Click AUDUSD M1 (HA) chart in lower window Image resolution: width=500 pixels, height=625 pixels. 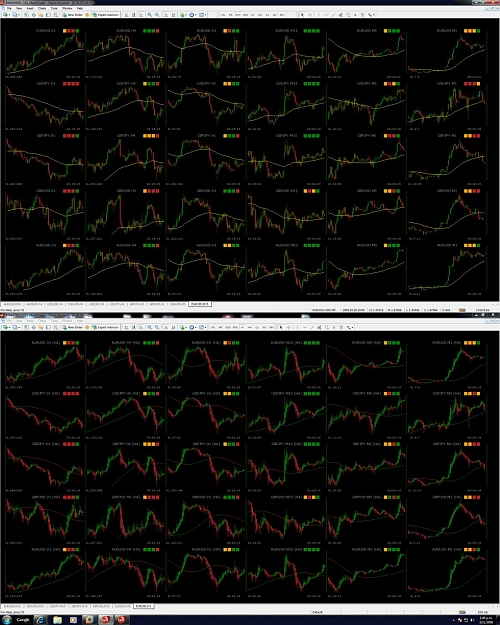(x=446, y=572)
